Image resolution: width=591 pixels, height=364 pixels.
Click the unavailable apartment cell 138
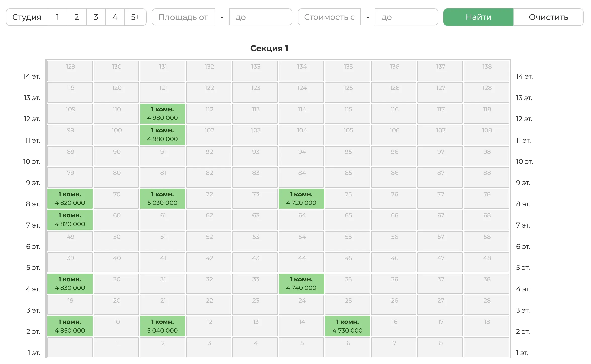pyautogui.click(x=486, y=71)
